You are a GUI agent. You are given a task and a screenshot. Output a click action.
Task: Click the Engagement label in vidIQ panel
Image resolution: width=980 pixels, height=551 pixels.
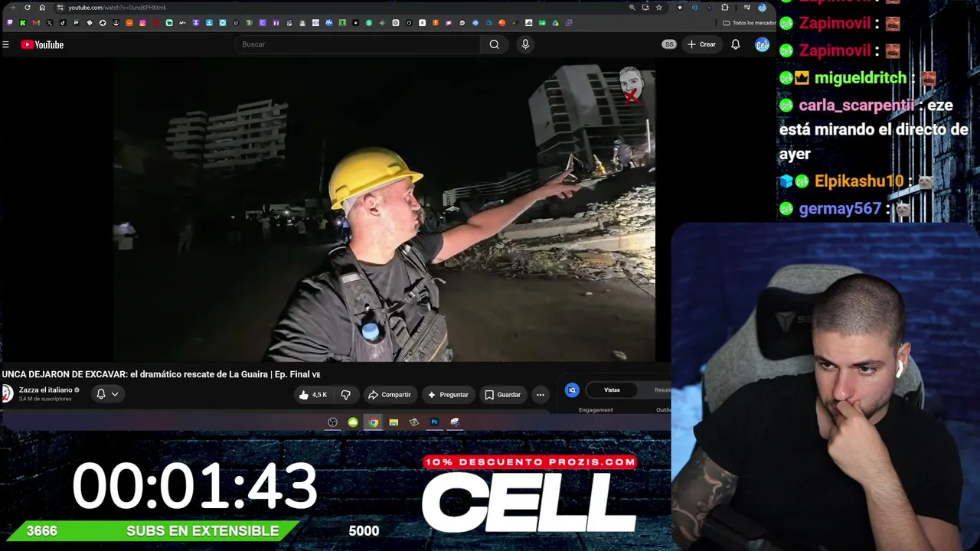pos(596,410)
